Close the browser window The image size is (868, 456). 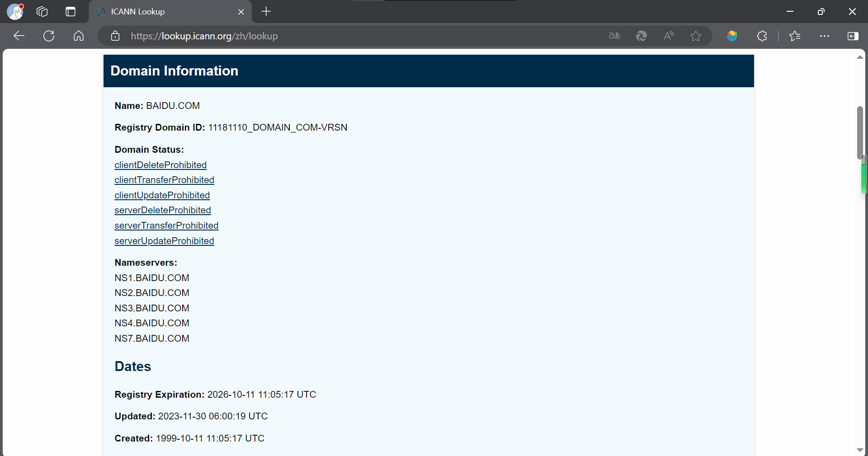[x=852, y=12]
